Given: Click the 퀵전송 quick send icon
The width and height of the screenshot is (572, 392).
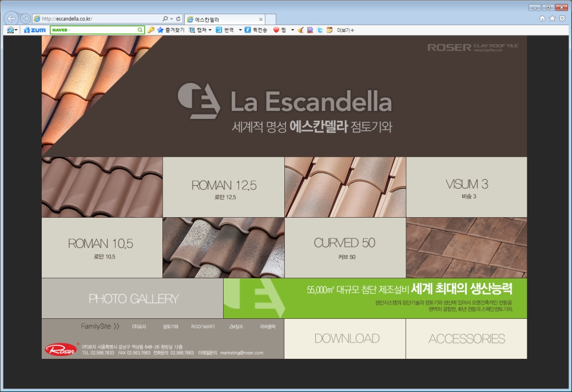Looking at the screenshot, I should (248, 30).
